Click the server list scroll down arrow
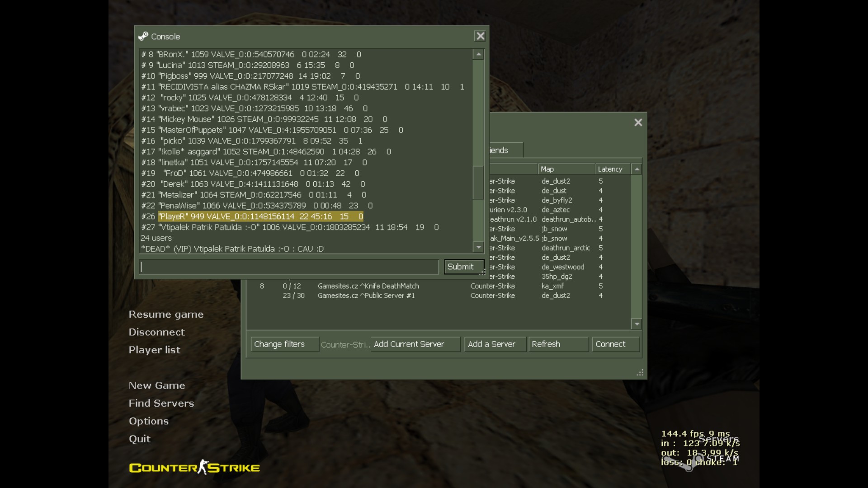Image resolution: width=868 pixels, height=488 pixels. 637,324
